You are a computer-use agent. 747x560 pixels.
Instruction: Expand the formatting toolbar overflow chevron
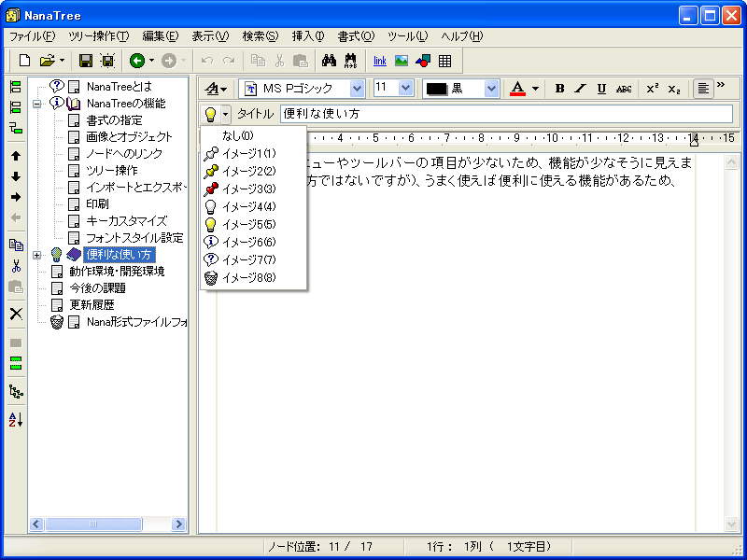(x=721, y=85)
